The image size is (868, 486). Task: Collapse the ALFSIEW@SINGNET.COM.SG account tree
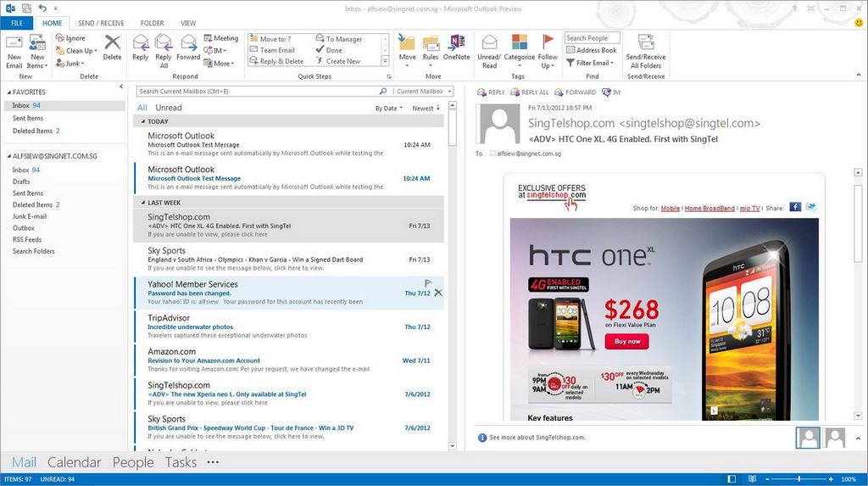tap(8, 156)
